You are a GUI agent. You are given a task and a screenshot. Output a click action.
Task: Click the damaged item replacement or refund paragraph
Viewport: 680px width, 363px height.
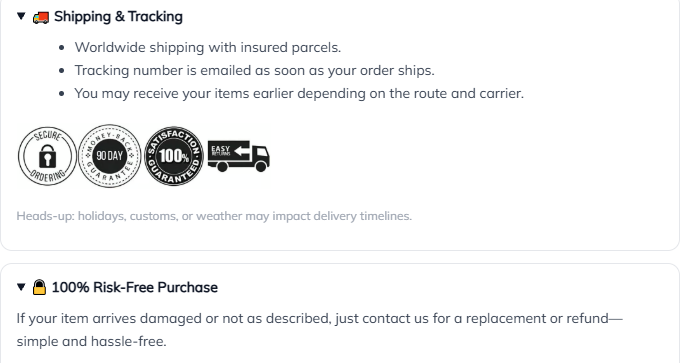320,330
